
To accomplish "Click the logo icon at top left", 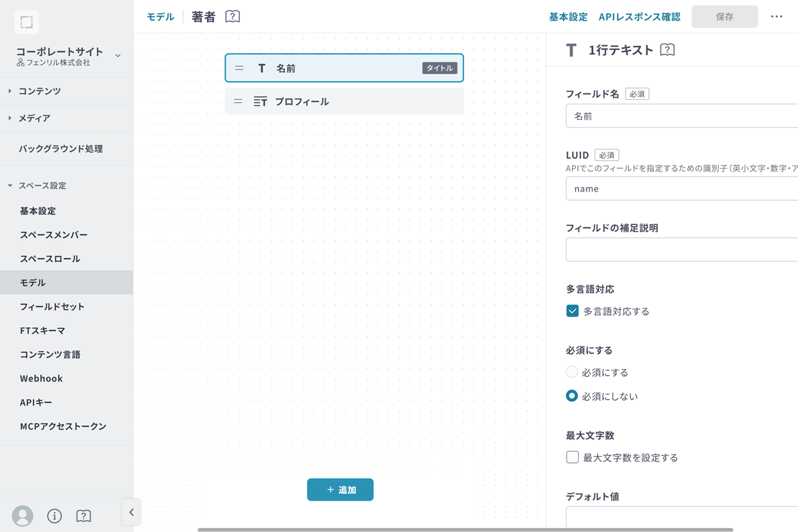I will (x=26, y=22).
